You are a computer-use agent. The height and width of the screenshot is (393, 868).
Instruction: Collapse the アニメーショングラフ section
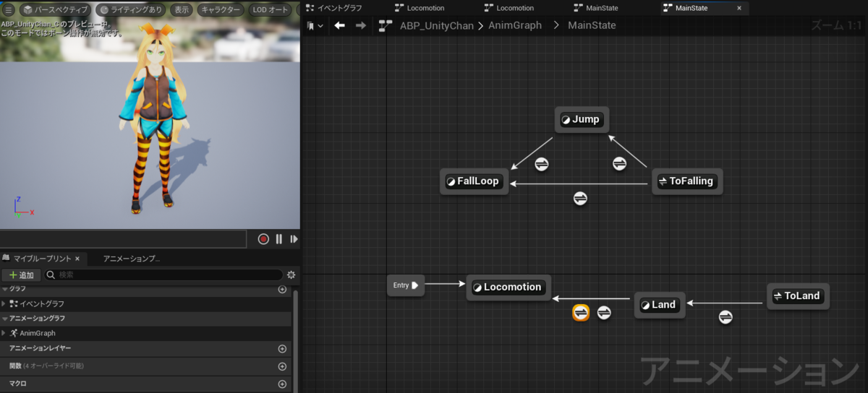(5, 319)
